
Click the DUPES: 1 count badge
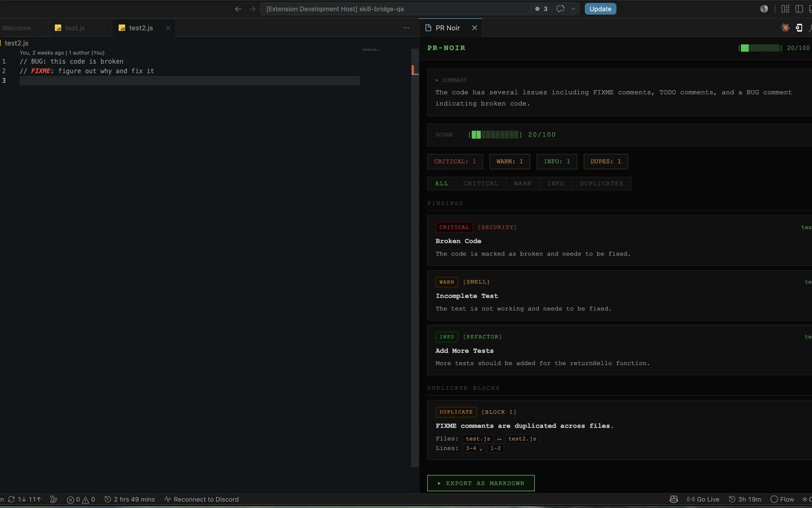pos(606,162)
